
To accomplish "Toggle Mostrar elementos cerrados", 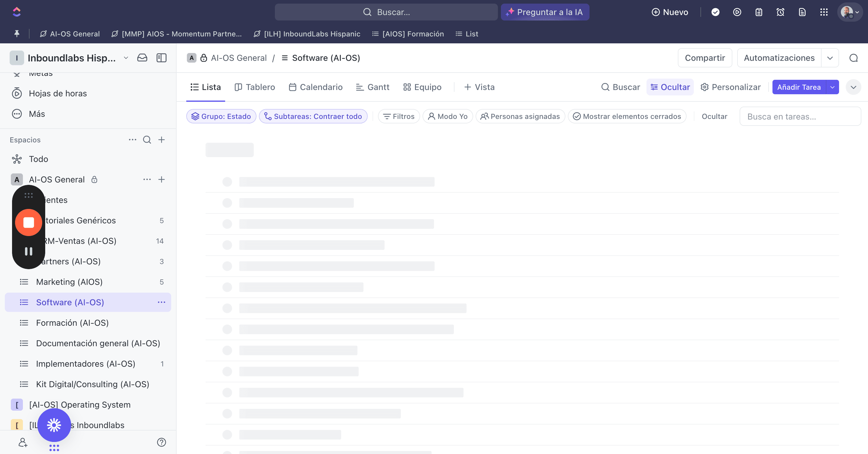I will [627, 117].
